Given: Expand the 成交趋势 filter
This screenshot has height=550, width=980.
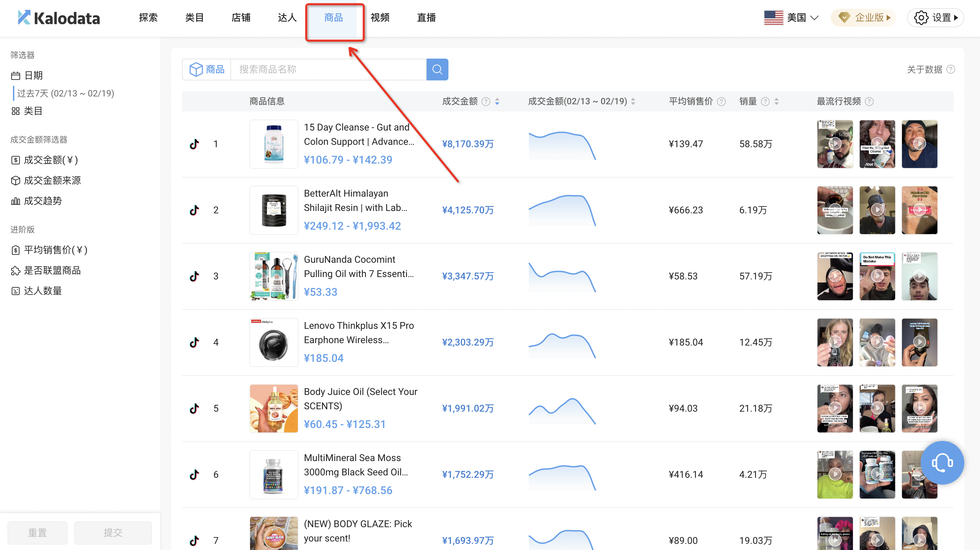Looking at the screenshot, I should pos(36,201).
